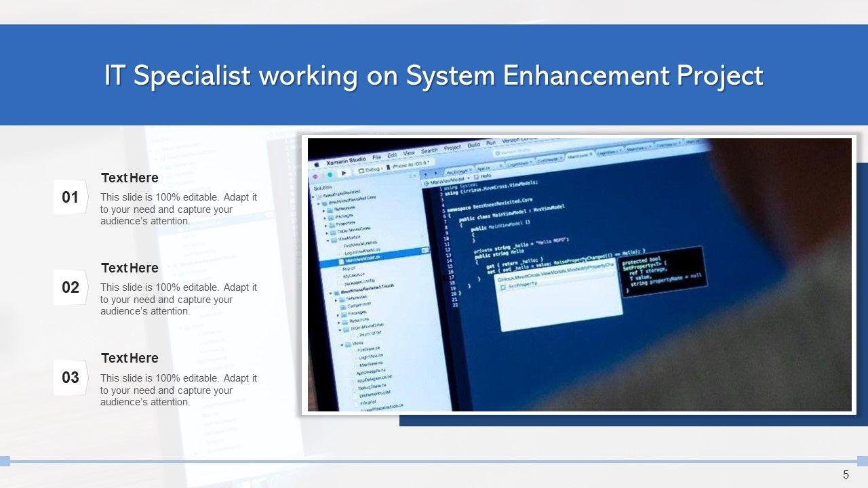The image size is (868, 488).
Task: Select the description paragraph under item 01
Action: [x=179, y=209]
